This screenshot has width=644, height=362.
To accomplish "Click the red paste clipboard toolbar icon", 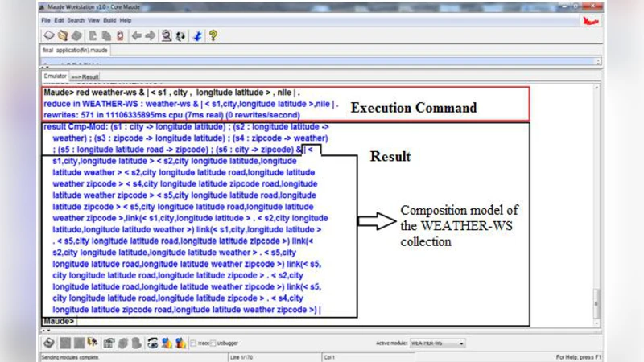I will click(x=120, y=35).
